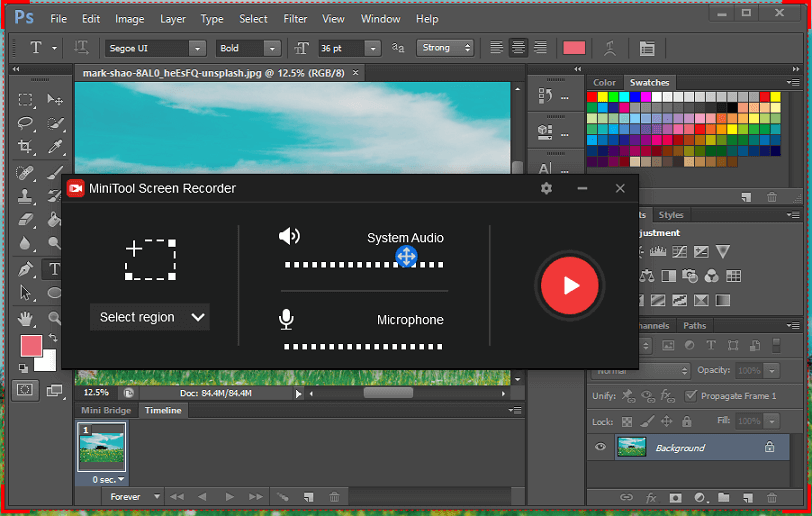Reset default foreground and background colors

coord(23,368)
